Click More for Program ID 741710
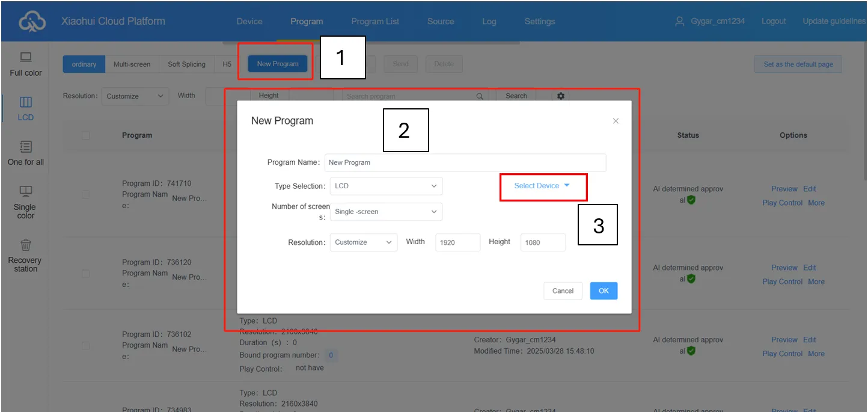The image size is (868, 412). [816, 203]
